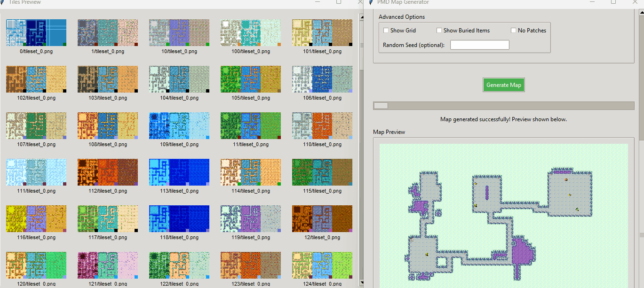Select the 103/tileset_0.png thumbnail
Screen dimensions: 644x288
coord(108,79)
